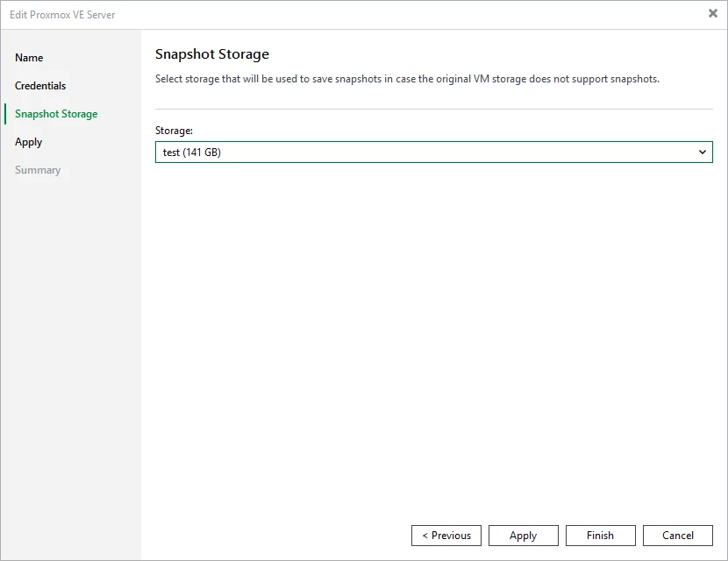The height and width of the screenshot is (561, 728).
Task: Click the Storage: field label
Action: [174, 131]
